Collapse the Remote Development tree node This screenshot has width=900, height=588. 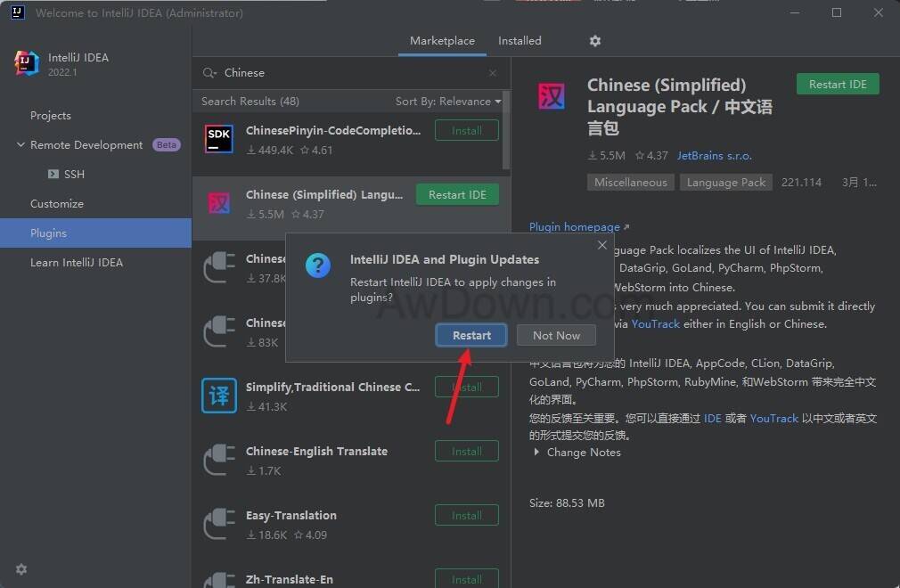[20, 145]
